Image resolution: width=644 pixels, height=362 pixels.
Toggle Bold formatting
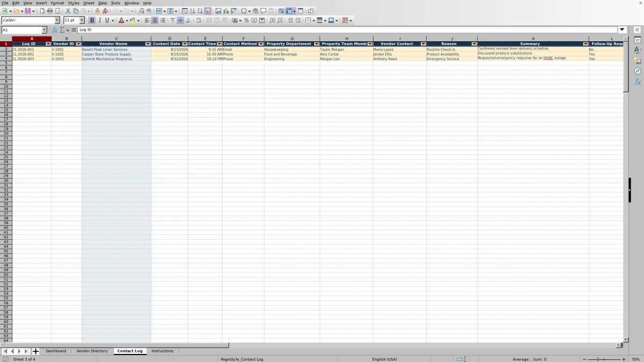point(92,20)
